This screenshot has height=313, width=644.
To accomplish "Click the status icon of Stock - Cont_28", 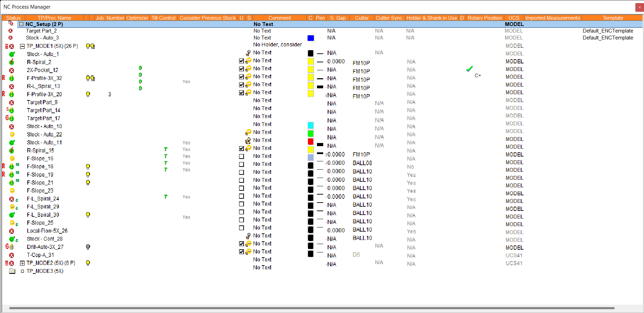I will (x=12, y=239).
